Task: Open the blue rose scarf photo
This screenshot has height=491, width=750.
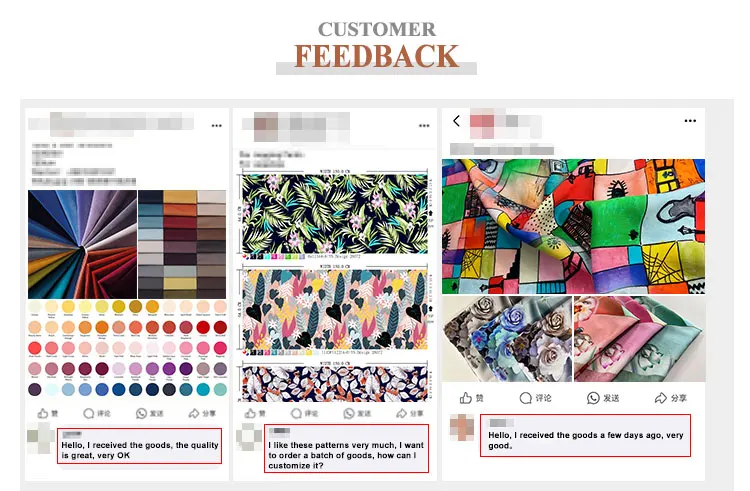Action: pos(507,339)
